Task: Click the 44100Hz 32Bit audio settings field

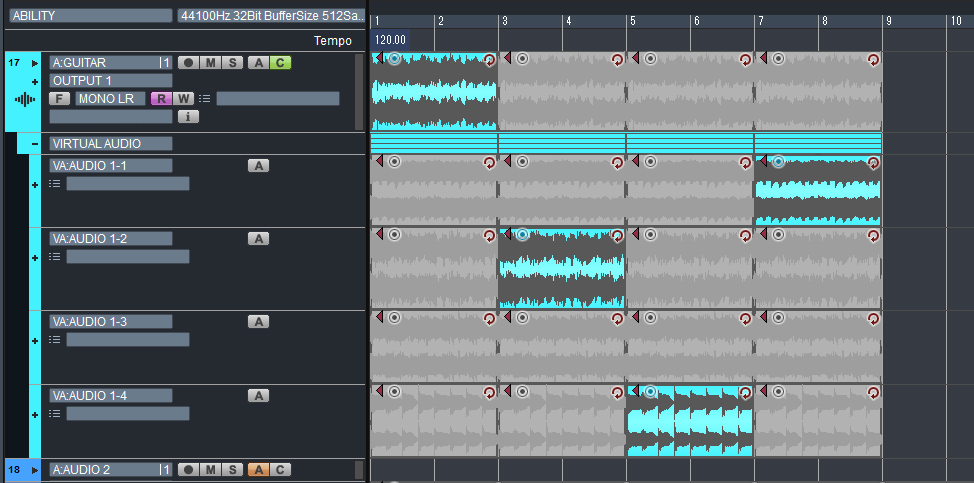Action: click(271, 16)
